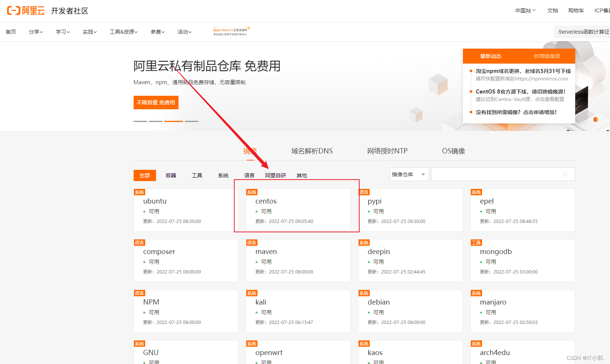Switch to the 网络授时NTP tab
This screenshot has width=610, height=364.
point(387,151)
